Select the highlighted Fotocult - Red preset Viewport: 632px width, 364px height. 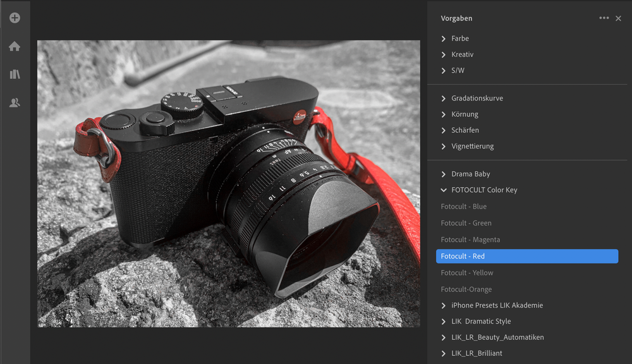tap(527, 256)
